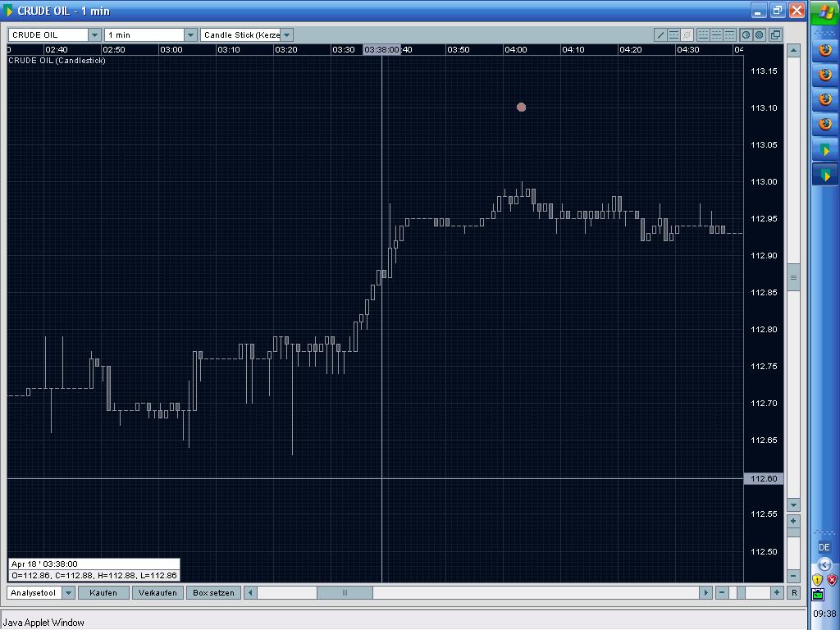Click the horizontal zoom slider handle
This screenshot has height=630, width=840.
741,592
